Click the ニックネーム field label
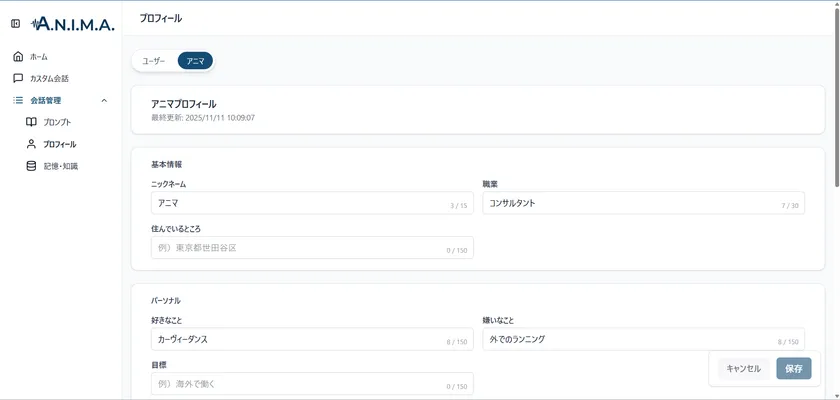This screenshot has width=840, height=400. [169, 184]
